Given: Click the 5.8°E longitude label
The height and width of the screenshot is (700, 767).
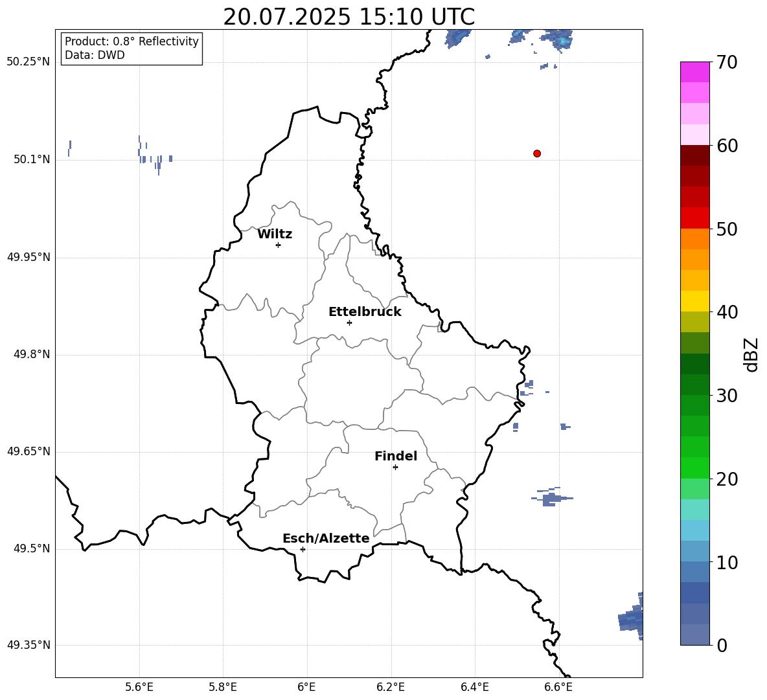Looking at the screenshot, I should click(x=223, y=687).
